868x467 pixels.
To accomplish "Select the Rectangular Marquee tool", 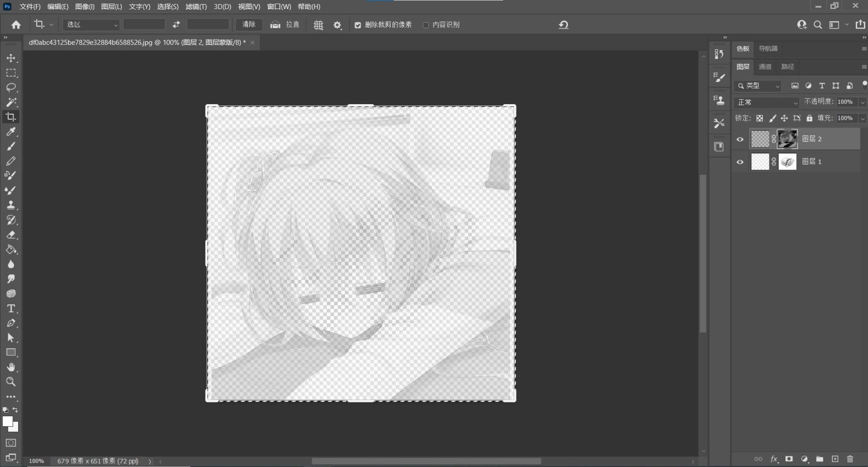I will (x=11, y=73).
